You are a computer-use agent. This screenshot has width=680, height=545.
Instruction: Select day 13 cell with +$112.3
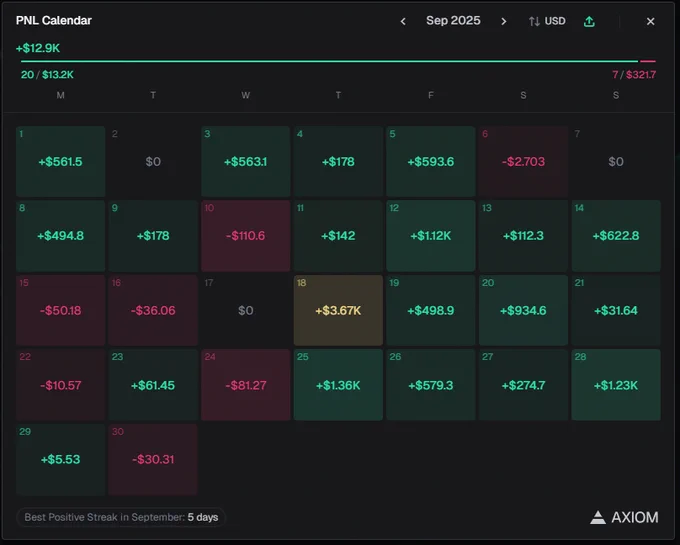pyautogui.click(x=523, y=236)
